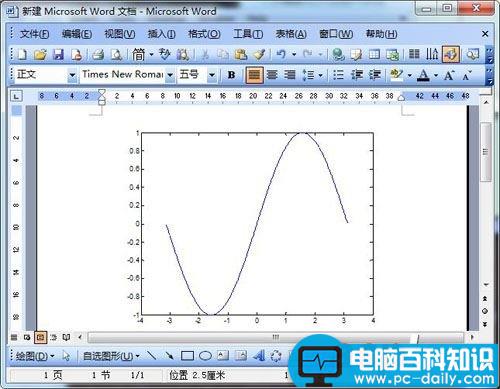This screenshot has height=389, width=500.
Task: Select Objects pointer on Drawing toolbar
Action: pyautogui.click(x=66, y=356)
